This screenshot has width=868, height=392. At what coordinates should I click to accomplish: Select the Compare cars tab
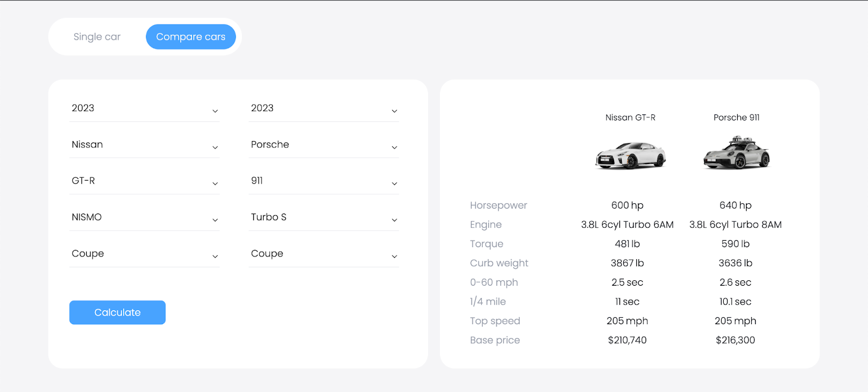click(x=190, y=37)
